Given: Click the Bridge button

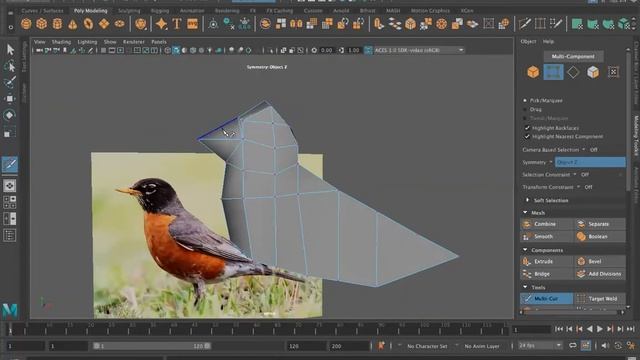Looking at the screenshot, I should (546, 274).
